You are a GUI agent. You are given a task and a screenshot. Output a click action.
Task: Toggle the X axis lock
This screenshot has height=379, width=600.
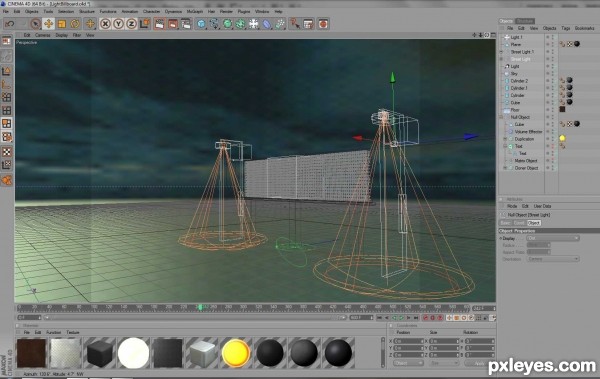[105, 24]
